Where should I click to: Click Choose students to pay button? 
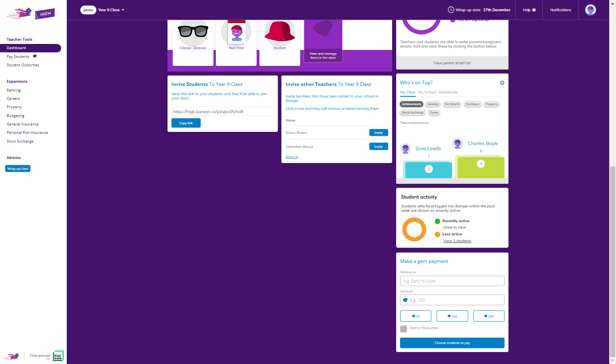click(x=452, y=343)
